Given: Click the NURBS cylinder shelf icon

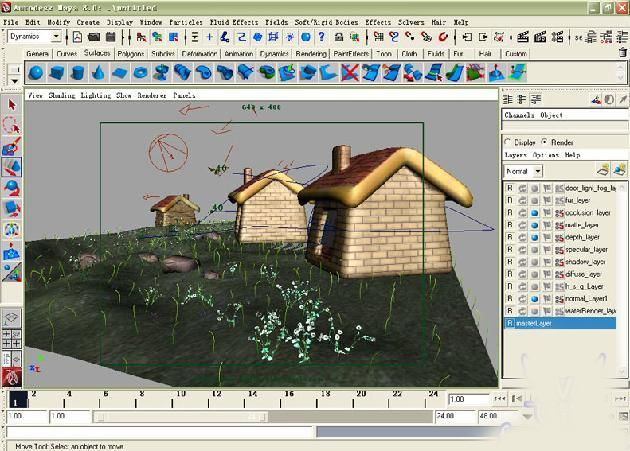Looking at the screenshot, I should pyautogui.click(x=77, y=73).
